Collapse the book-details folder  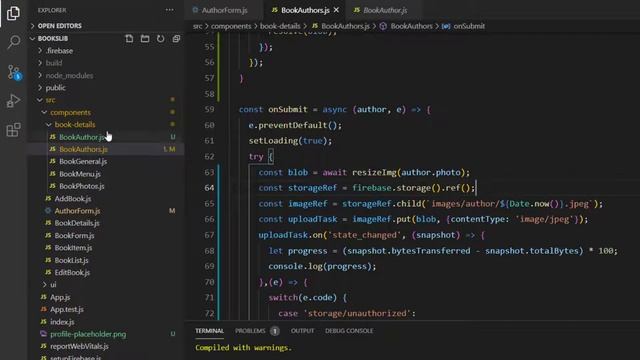(x=75, y=124)
